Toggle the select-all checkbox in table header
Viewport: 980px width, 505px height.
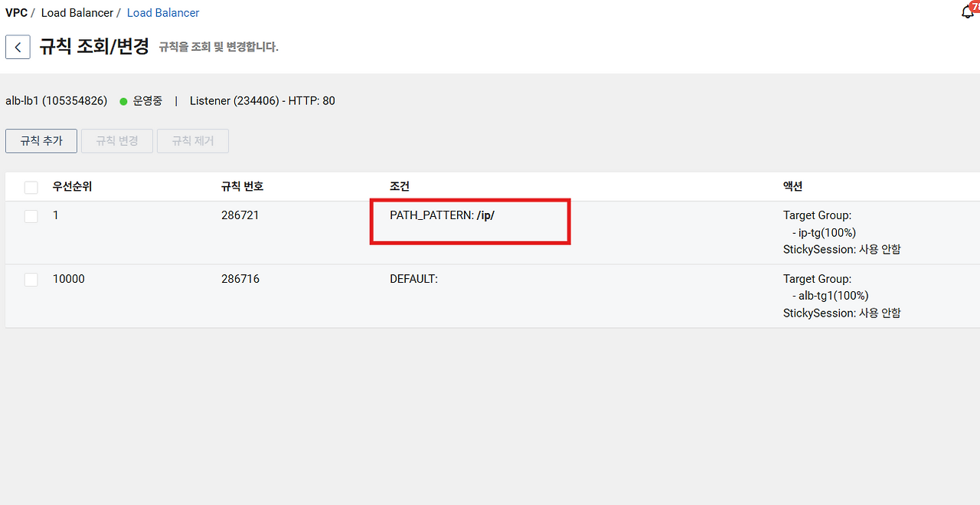pos(31,187)
